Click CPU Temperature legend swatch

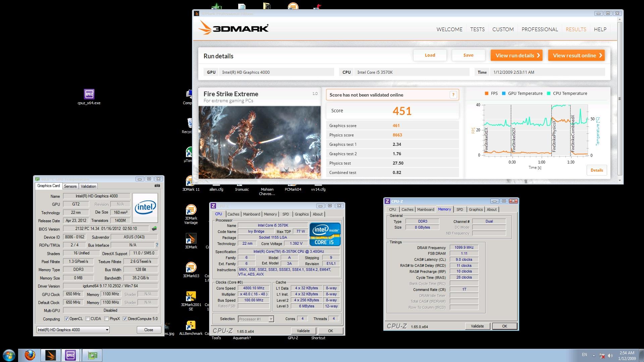pos(548,94)
